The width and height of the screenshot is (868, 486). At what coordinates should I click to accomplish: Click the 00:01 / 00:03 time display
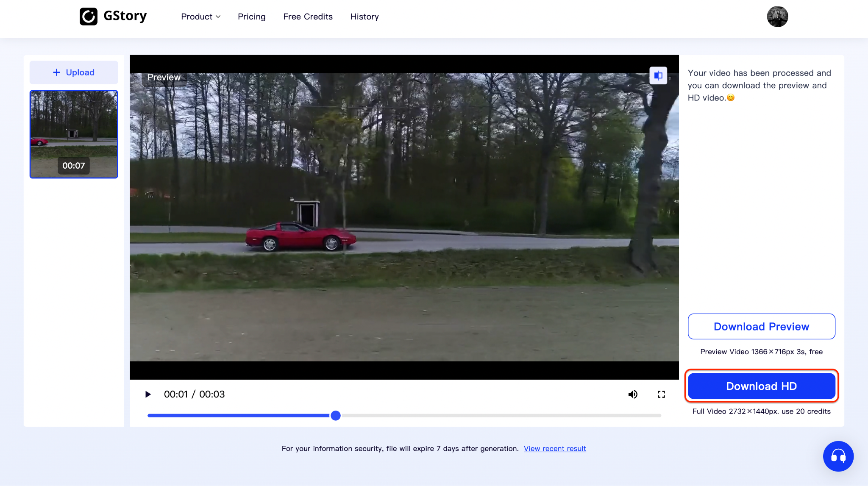click(x=195, y=394)
